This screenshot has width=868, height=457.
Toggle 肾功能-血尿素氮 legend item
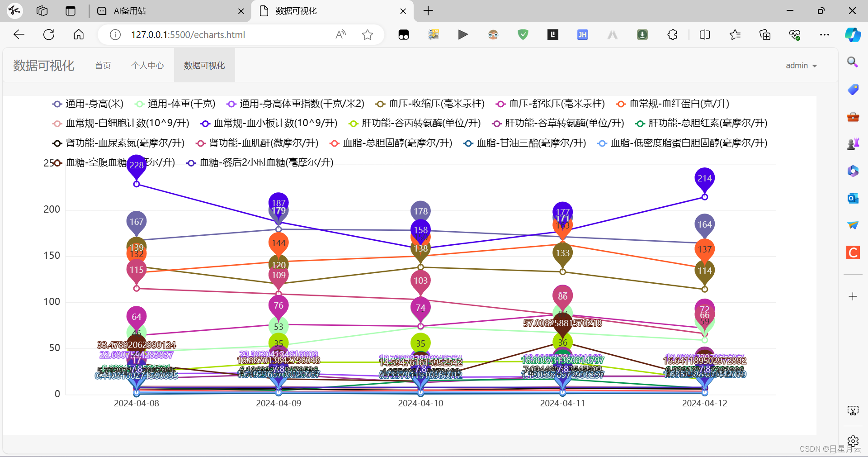pyautogui.click(x=118, y=143)
